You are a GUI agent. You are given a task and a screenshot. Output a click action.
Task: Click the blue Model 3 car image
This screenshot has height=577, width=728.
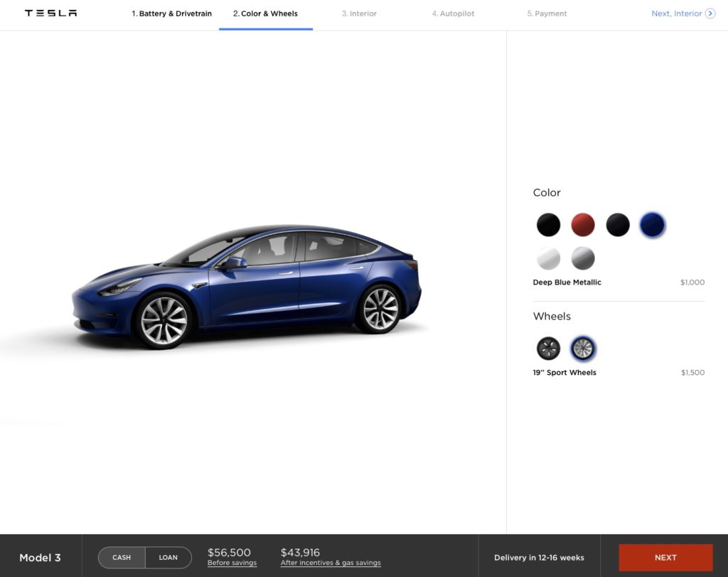247,287
